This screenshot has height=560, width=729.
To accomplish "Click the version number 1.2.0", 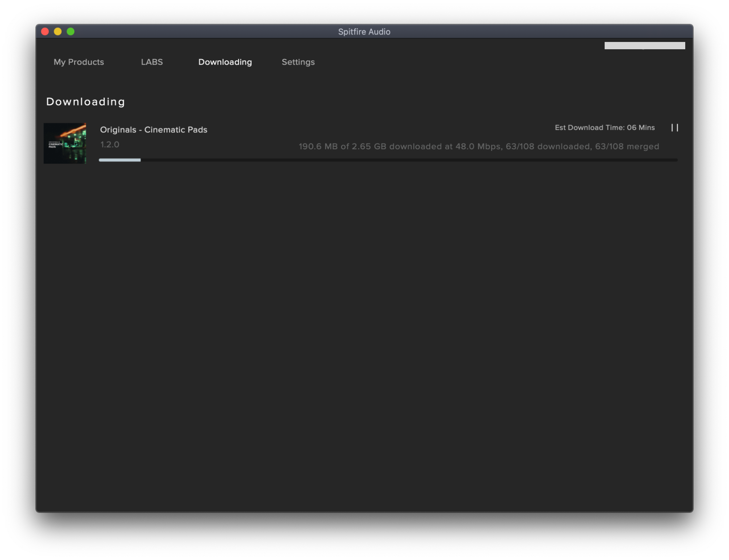I will coord(110,144).
